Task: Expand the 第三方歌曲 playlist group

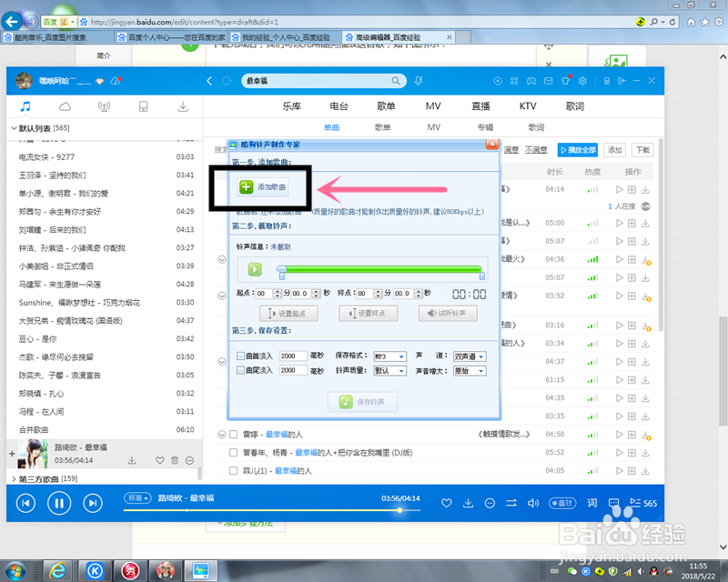Action: coord(14,479)
